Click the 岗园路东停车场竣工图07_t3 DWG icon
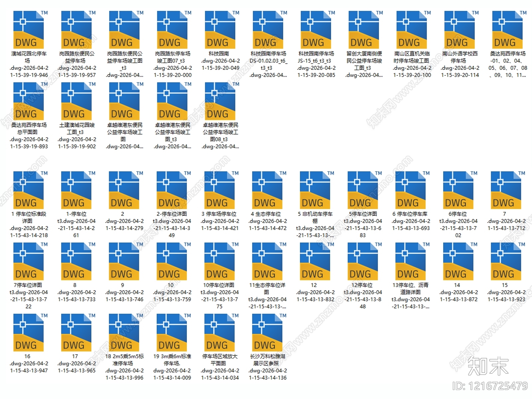This screenshot has width=532, height=399. coord(172,30)
